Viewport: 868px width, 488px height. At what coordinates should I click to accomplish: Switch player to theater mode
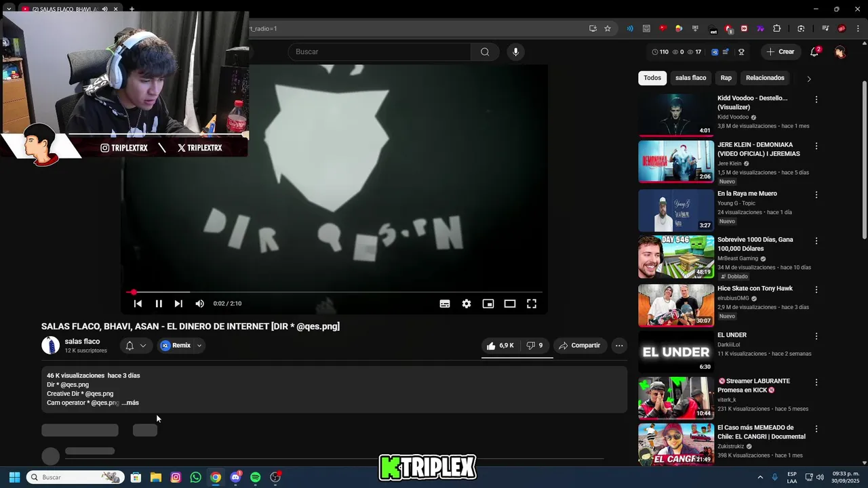pos(510,304)
